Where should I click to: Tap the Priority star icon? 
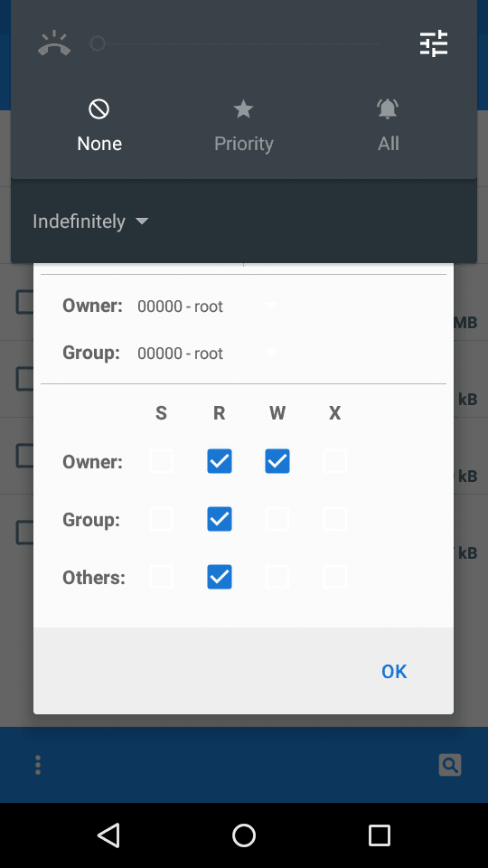click(243, 109)
